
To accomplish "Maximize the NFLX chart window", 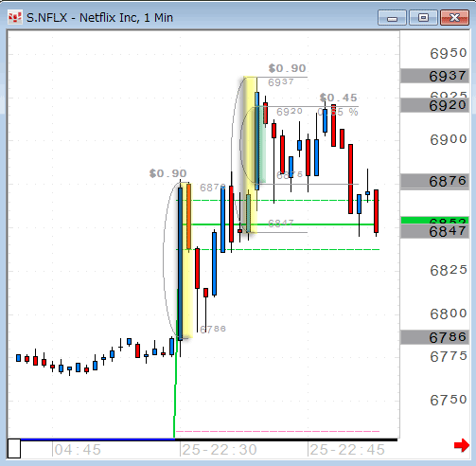I will pyautogui.click(x=423, y=17).
